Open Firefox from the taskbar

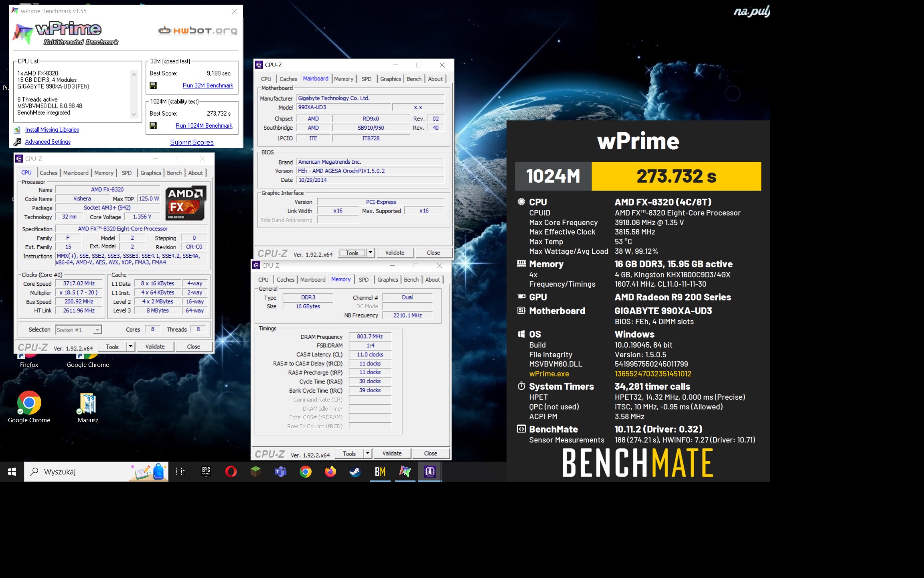[x=330, y=472]
